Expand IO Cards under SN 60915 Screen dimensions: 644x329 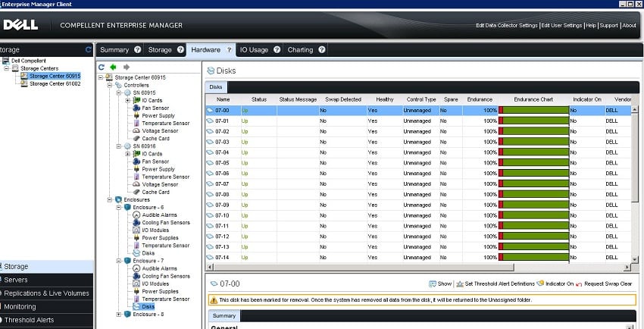point(128,100)
